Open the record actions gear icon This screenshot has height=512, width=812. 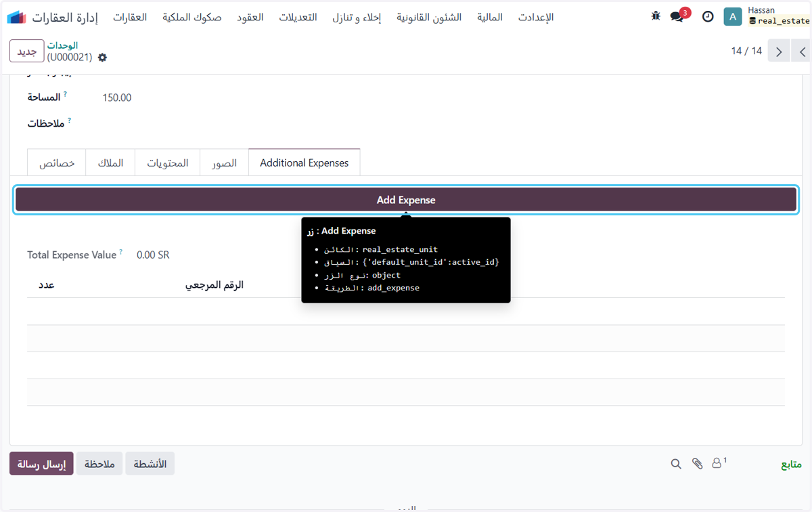pos(102,58)
